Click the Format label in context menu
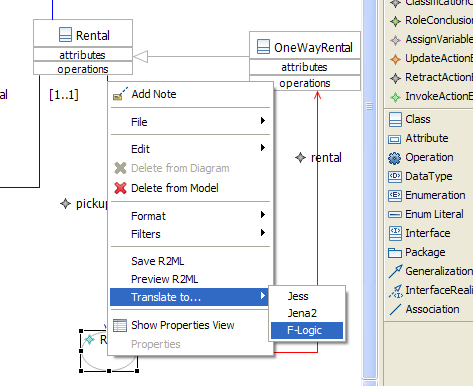Screen dimensions: 473x386 point(148,216)
